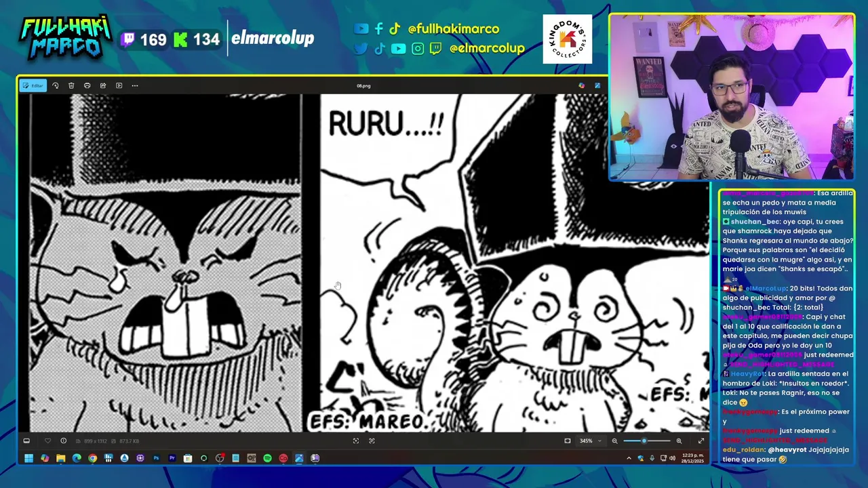Open Photoshop from the taskbar
The height and width of the screenshot is (488, 868).
[156, 458]
